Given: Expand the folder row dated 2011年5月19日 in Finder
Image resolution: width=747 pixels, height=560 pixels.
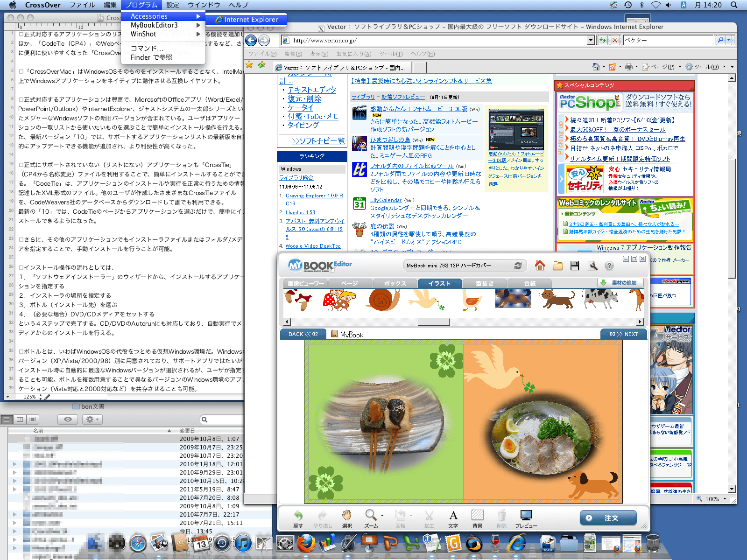Looking at the screenshot, I should tap(15, 489).
